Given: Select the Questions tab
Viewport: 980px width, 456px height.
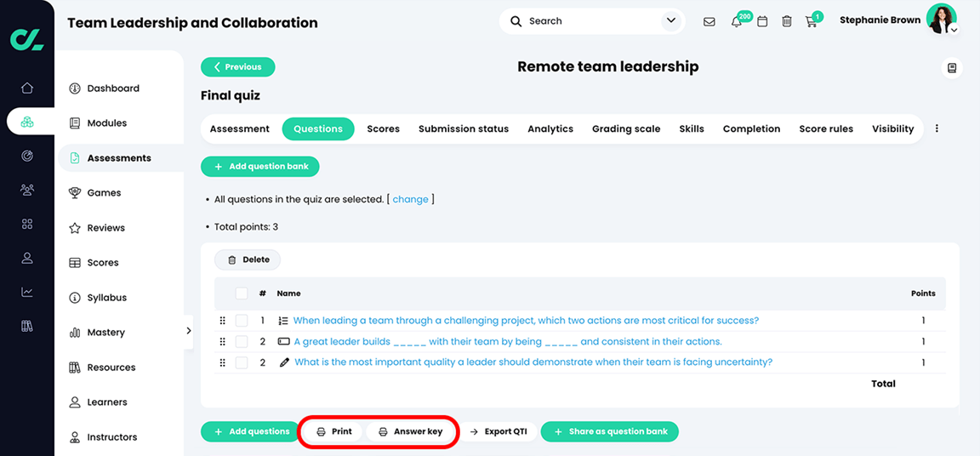Looking at the screenshot, I should pyautogui.click(x=318, y=128).
